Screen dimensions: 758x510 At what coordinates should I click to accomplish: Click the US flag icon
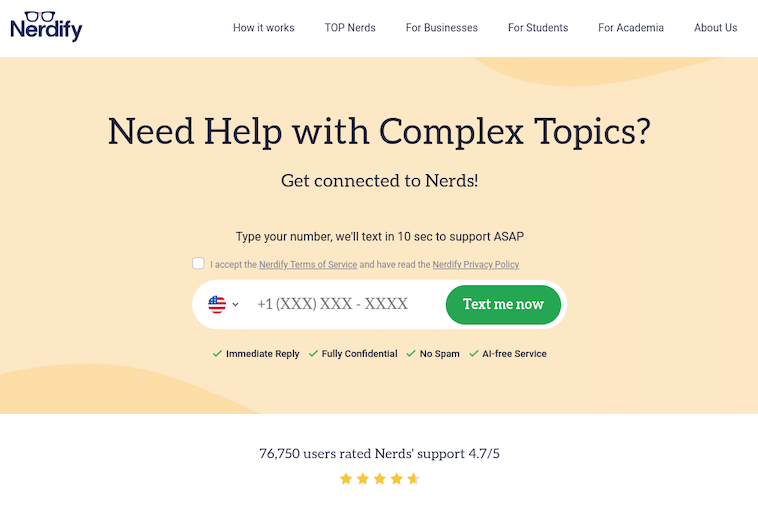(217, 304)
